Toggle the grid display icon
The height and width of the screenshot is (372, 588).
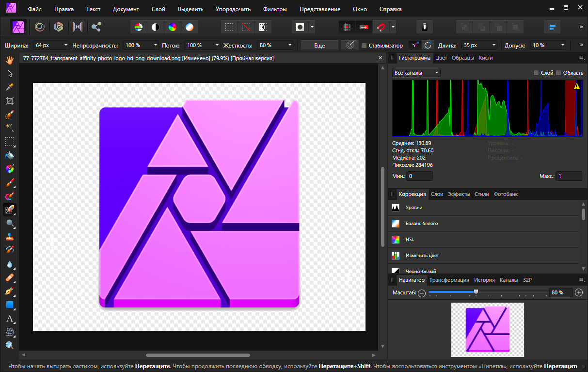tap(347, 27)
